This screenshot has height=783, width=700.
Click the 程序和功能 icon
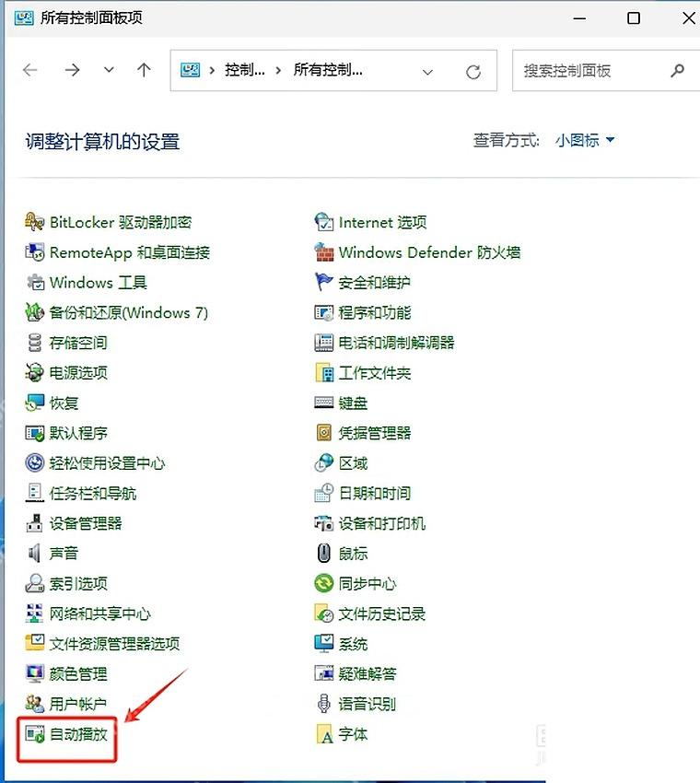323,312
